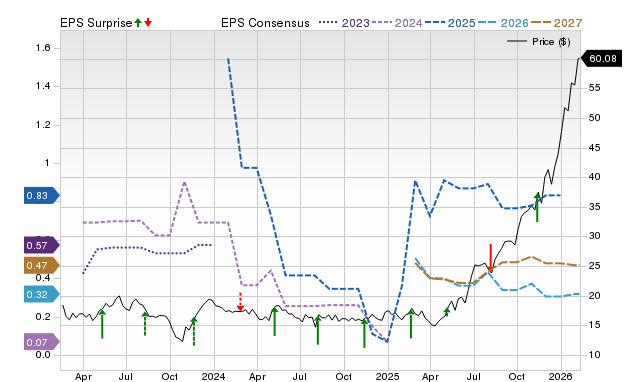The height and width of the screenshot is (382, 640).
Task: Click the 55 label on the price axis
Action: point(594,88)
